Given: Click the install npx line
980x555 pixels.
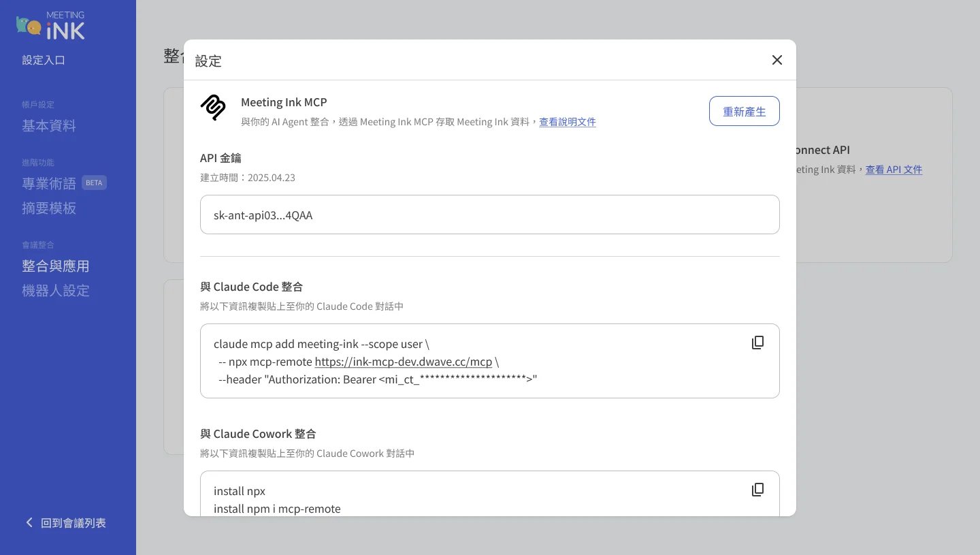Looking at the screenshot, I should 240,491.
